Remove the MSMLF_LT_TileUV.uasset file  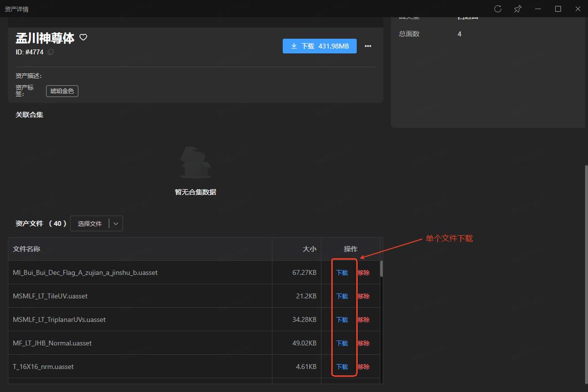pyautogui.click(x=364, y=296)
